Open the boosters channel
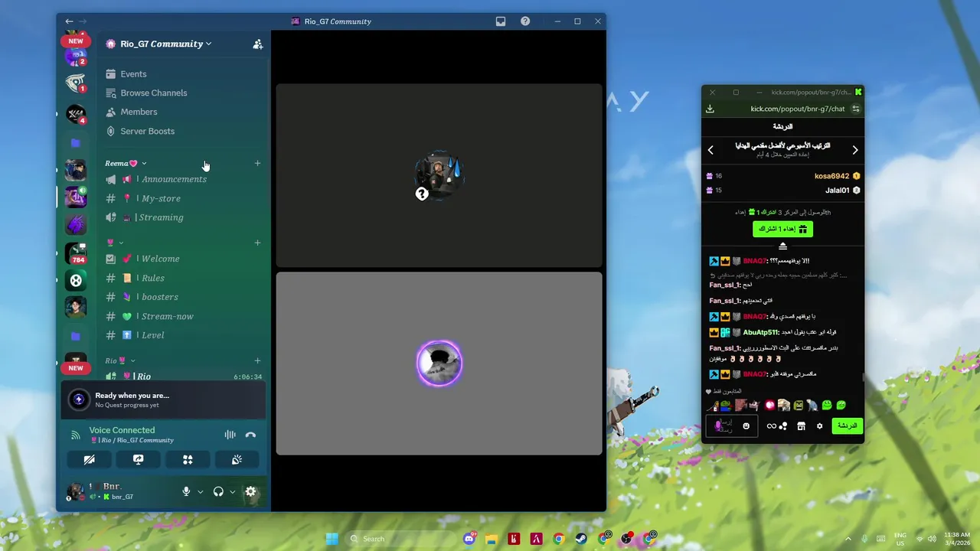The width and height of the screenshot is (980, 551). [184, 297]
